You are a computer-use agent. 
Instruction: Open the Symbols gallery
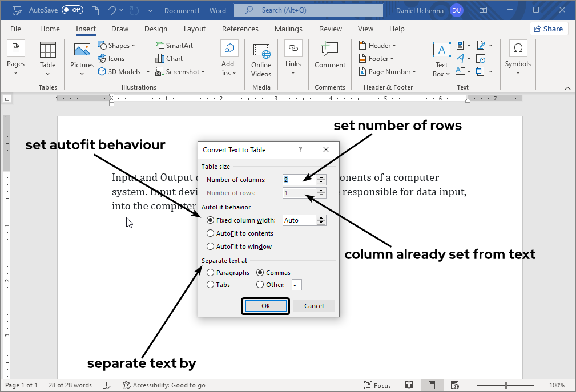click(x=518, y=56)
